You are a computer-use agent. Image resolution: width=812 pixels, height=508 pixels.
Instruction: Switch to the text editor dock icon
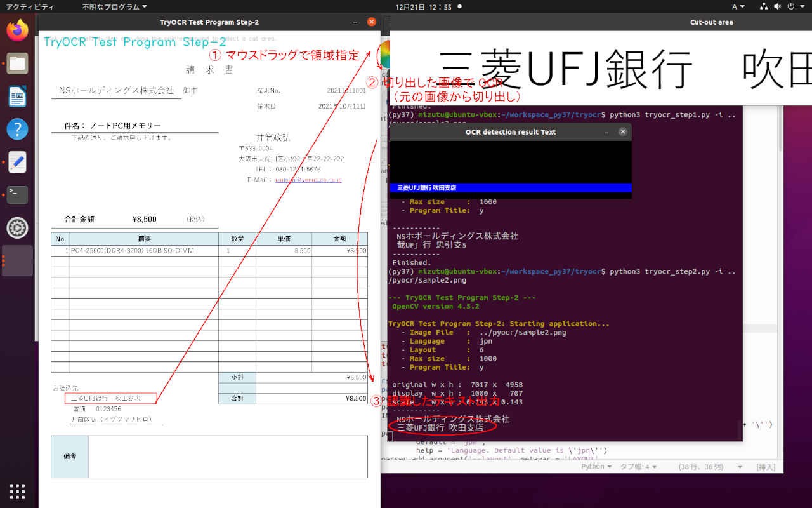point(17,162)
